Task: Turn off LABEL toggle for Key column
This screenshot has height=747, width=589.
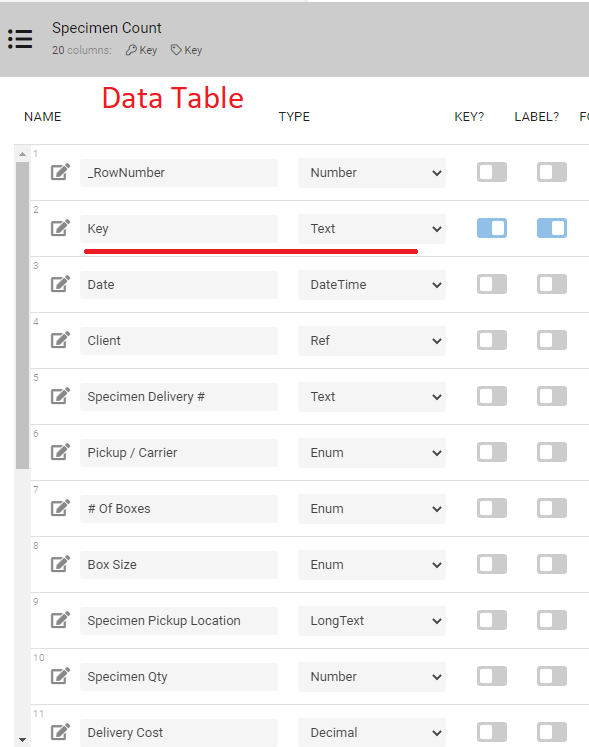Action: click(552, 228)
